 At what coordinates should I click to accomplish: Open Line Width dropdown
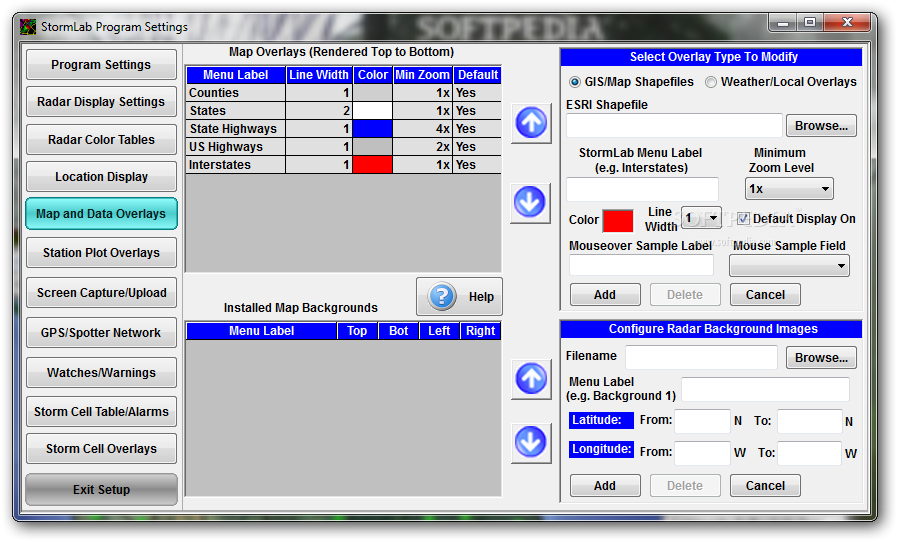pos(702,218)
